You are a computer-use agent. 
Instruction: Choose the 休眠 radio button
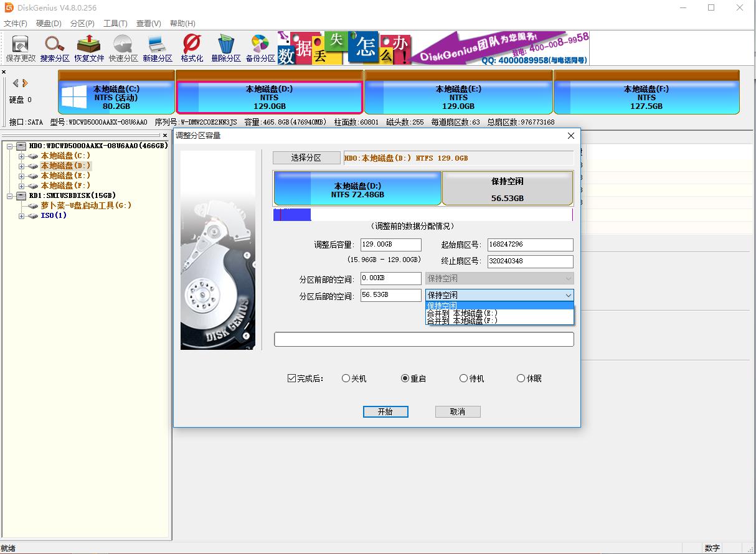pos(519,378)
